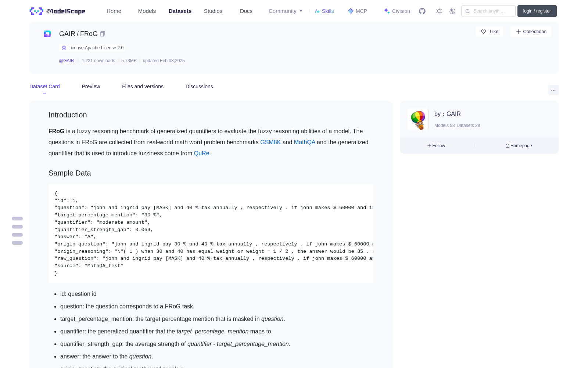Image resolution: width=588 pixels, height=368 pixels.
Task: Open the Datasets menu item
Action: [x=180, y=11]
